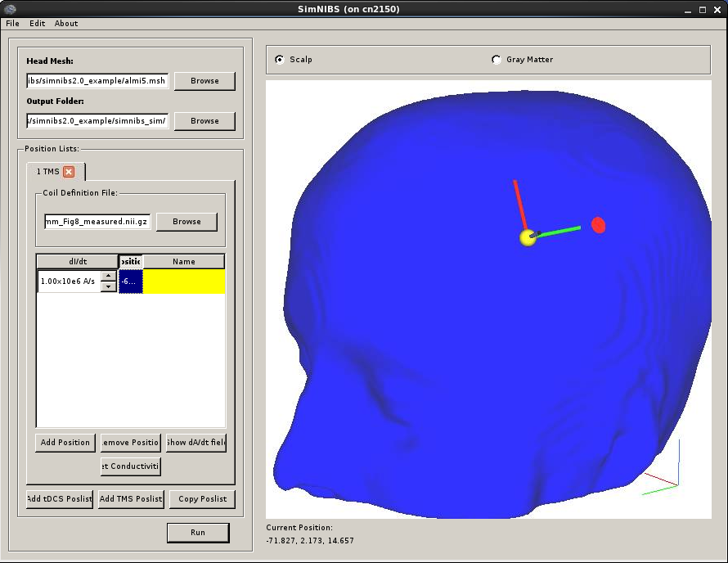Image resolution: width=728 pixels, height=563 pixels.
Task: Open the Edit menu
Action: 38,23
